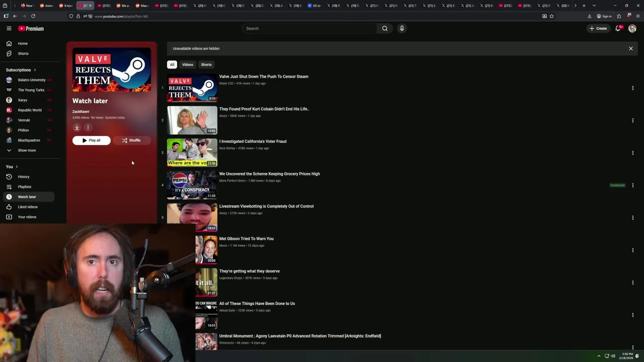Open a new browser tab
The height and width of the screenshot is (362, 644).
point(584,6)
